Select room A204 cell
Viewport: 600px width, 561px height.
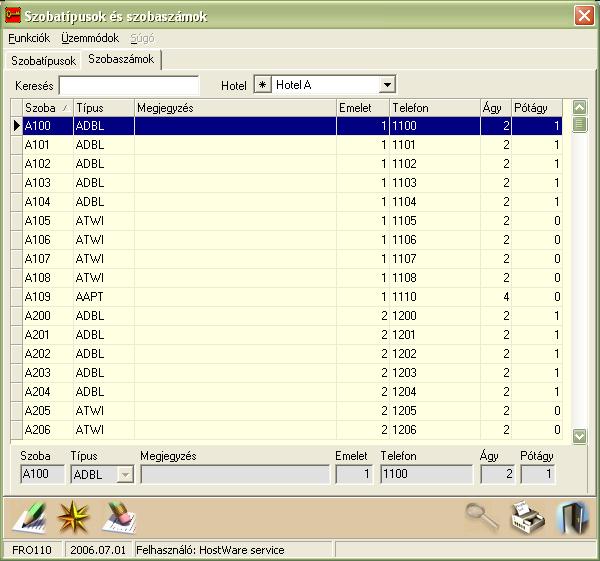click(x=48, y=392)
